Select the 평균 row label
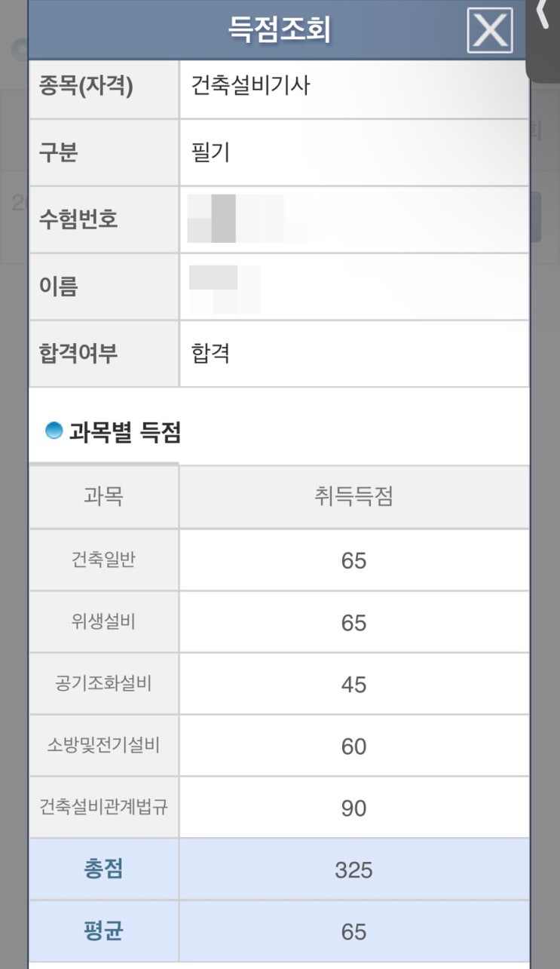Image resolution: width=560 pixels, height=969 pixels. [104, 931]
